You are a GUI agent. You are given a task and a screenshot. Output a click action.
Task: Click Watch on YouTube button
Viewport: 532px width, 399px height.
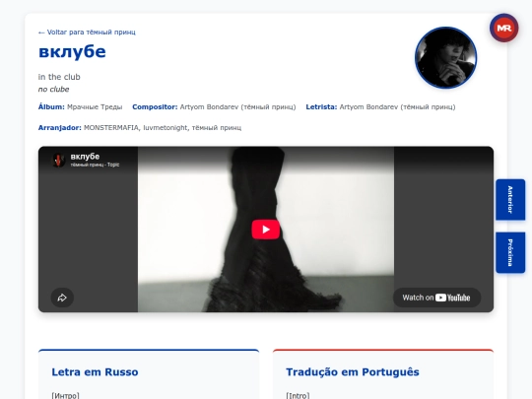tap(436, 298)
